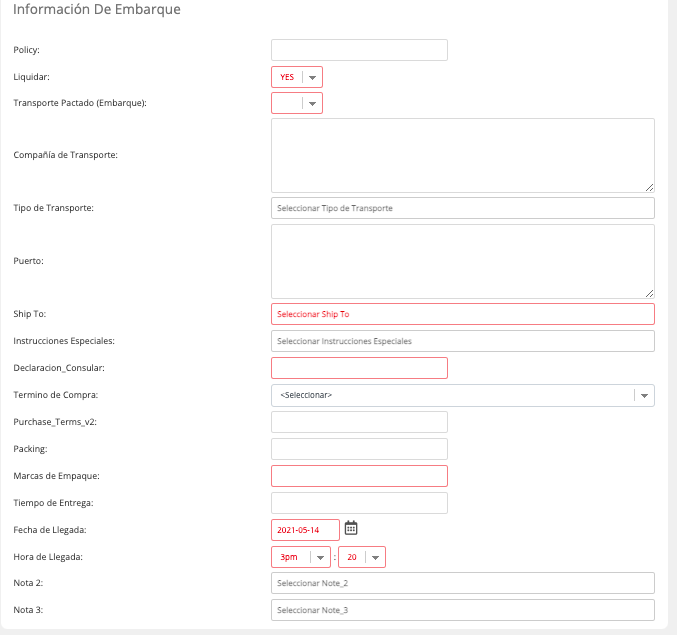Open the Termino de Compra dropdown
The height and width of the screenshot is (635, 677).
pyautogui.click(x=463, y=395)
